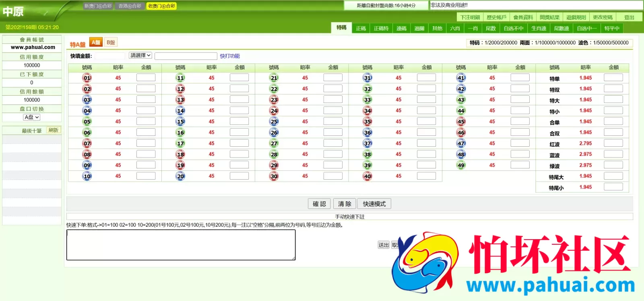
Task: Click number ball 37
Action: (367, 143)
